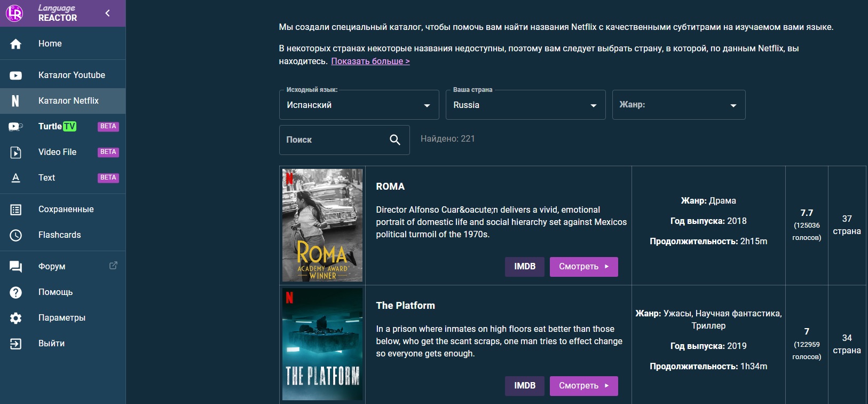868x404 pixels.
Task: Select Каталог Netflix in sidebar
Action: pos(63,101)
